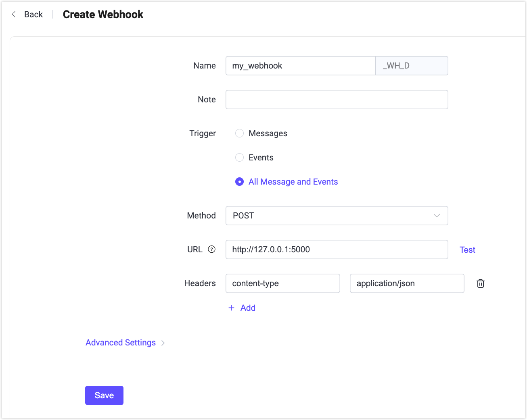527x420 pixels.
Task: Click the Add link below headers
Action: (248, 308)
